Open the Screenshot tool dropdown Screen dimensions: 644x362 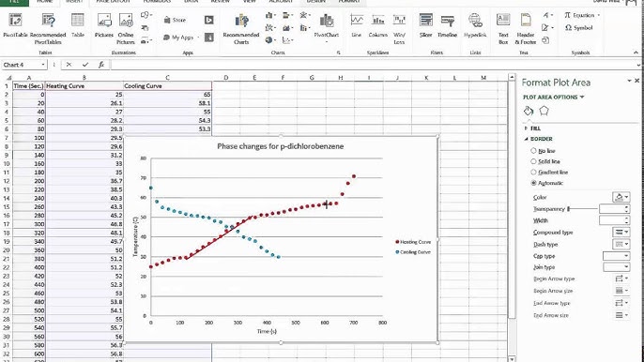coord(146,40)
